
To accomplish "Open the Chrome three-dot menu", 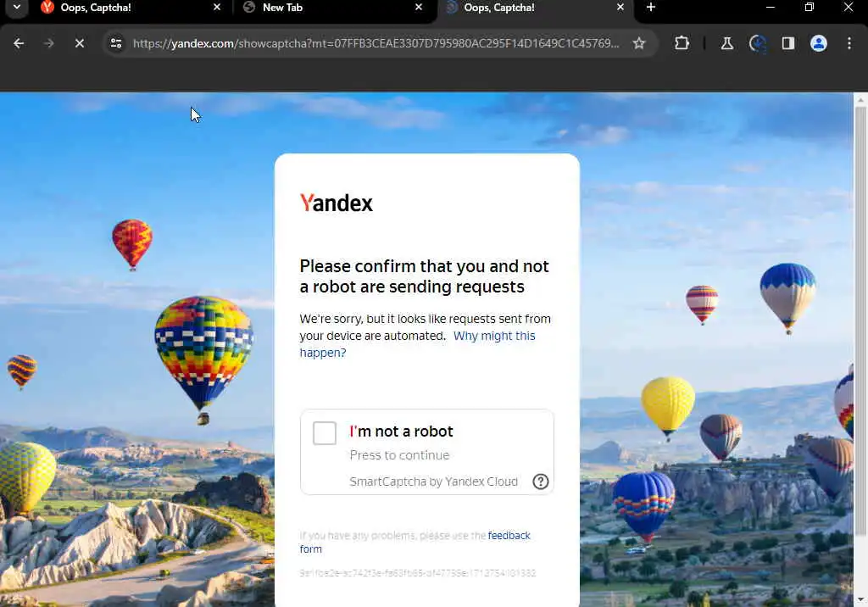I will [x=849, y=43].
